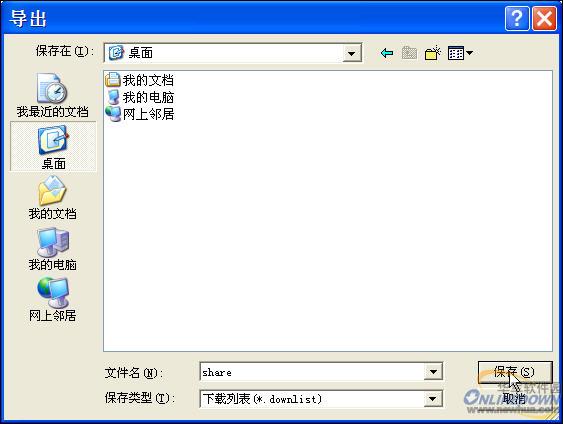Click the file name field containing share
Viewport: 563px width, 424px height.
click(312, 372)
